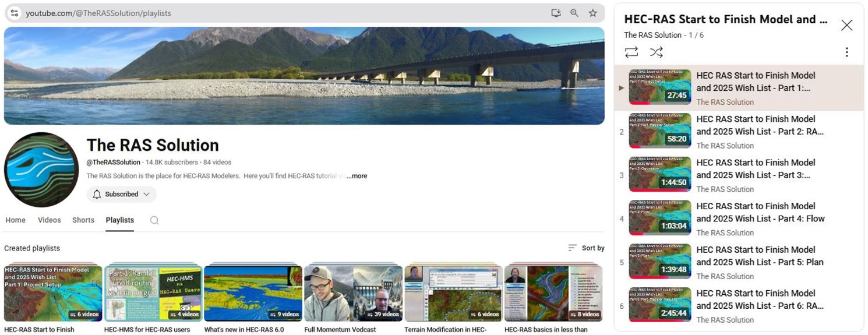Click 'HEC-RAS Start to Finish' playlist title
868x335 pixels.
point(39,330)
